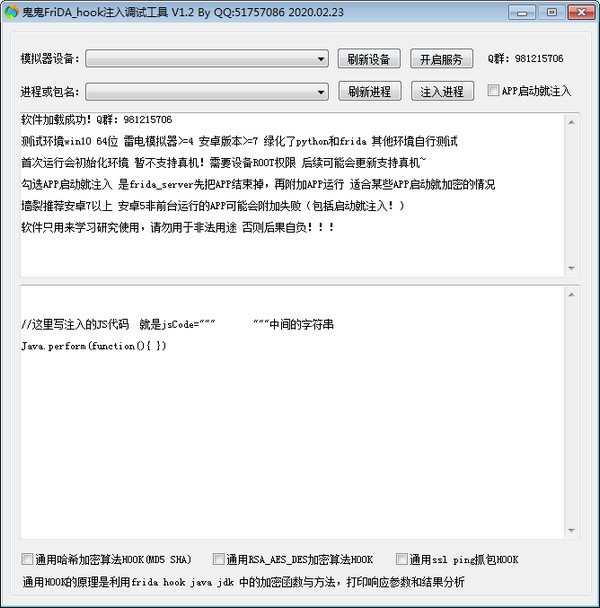Click the 软件加载成功 line in the log output

click(x=96, y=120)
